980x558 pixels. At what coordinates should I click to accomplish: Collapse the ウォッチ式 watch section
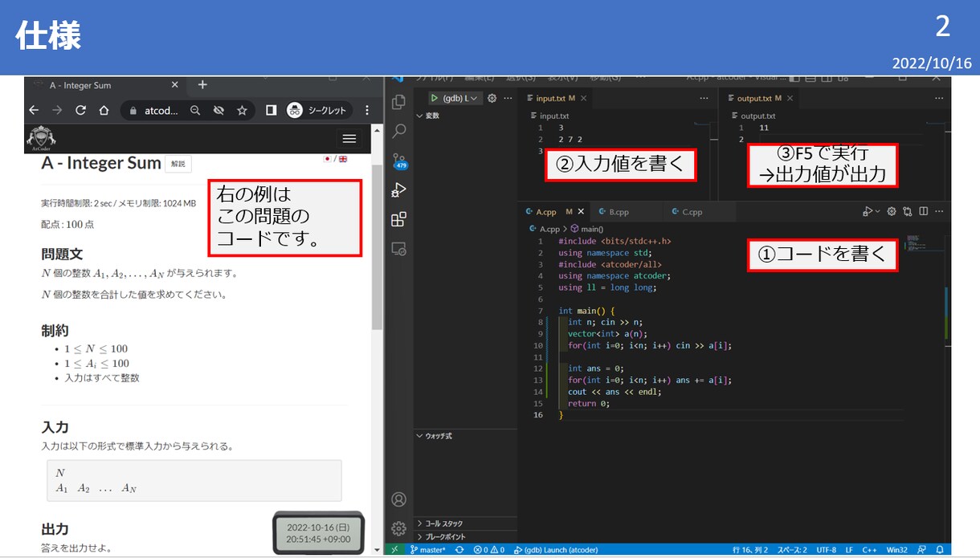point(464,436)
